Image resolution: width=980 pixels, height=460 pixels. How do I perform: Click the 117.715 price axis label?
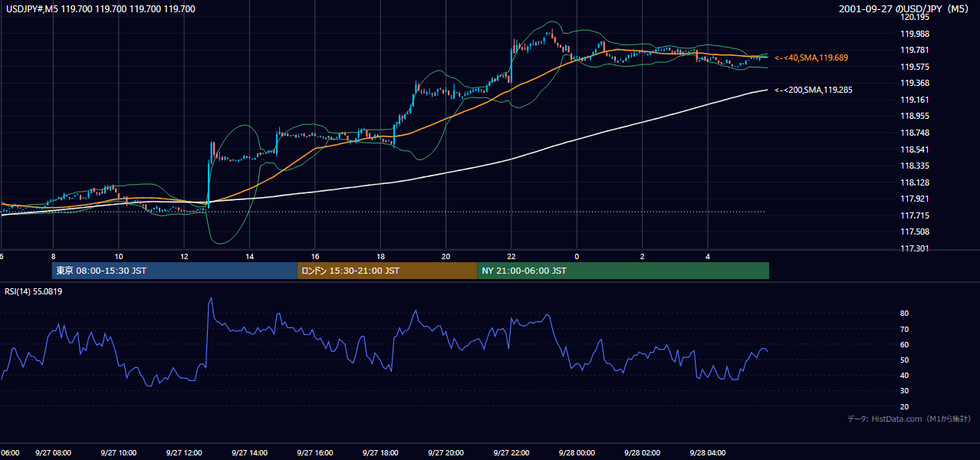[x=915, y=215]
